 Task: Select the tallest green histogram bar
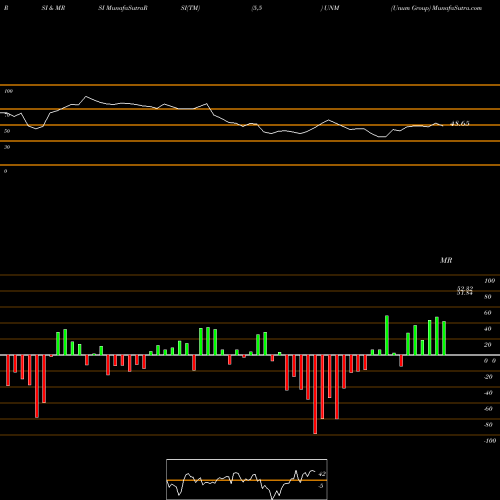tap(387, 335)
